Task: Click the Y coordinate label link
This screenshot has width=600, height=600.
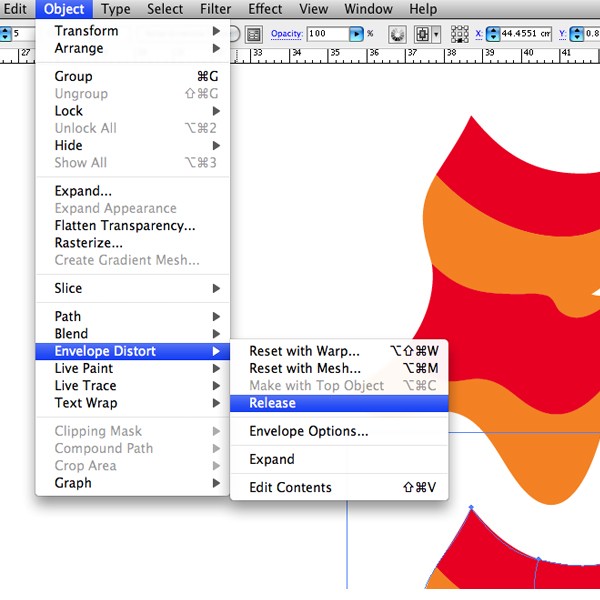Action: (562, 34)
